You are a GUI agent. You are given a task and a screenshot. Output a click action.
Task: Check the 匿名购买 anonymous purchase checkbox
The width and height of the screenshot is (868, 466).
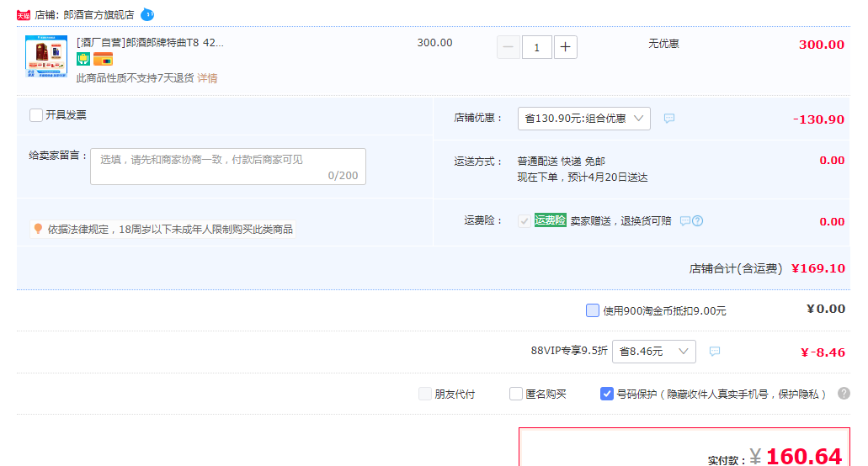516,394
